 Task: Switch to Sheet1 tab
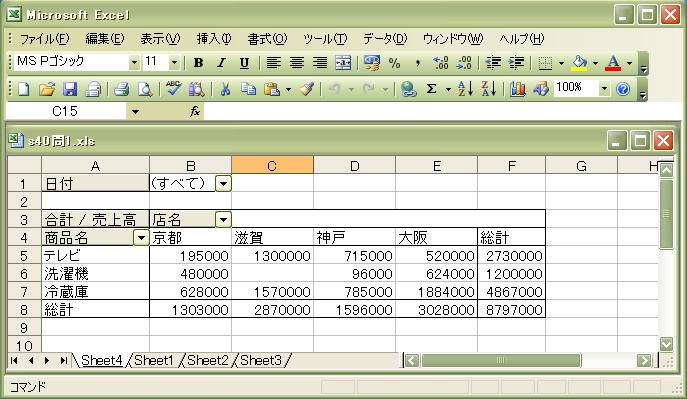click(x=154, y=360)
